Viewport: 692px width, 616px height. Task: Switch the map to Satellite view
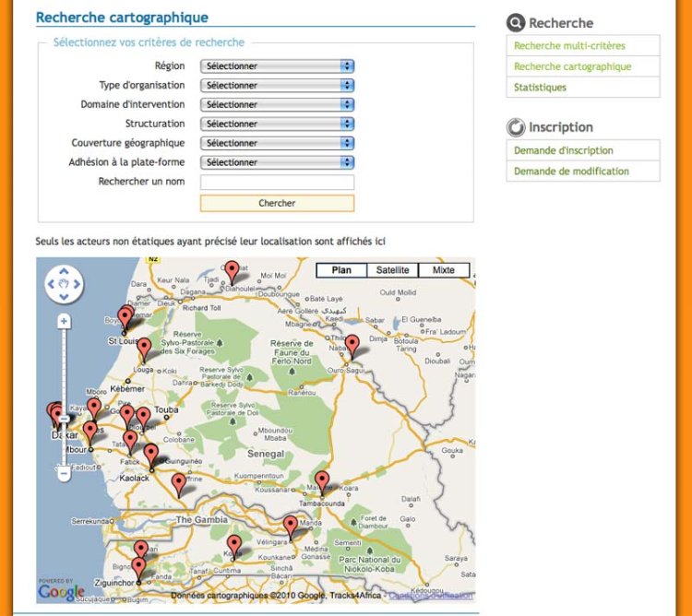(x=393, y=270)
